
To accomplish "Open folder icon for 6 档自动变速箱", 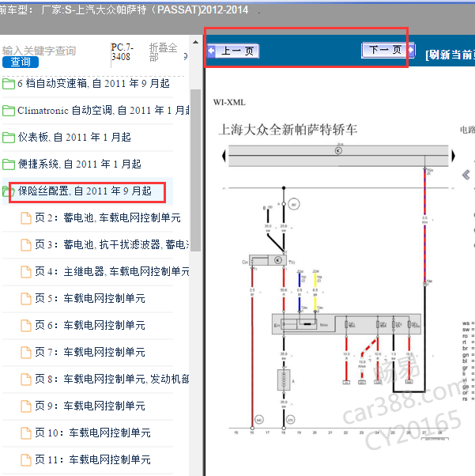I will pos(9,84).
